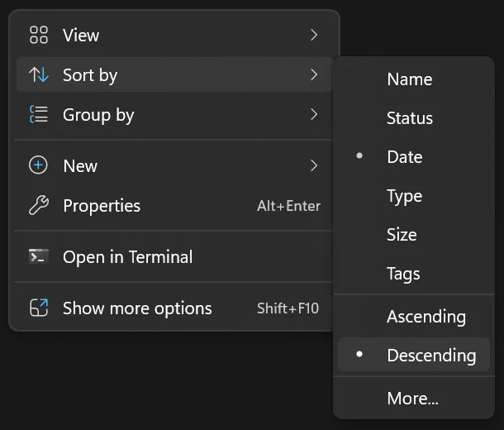The image size is (504, 430).
Task: Click the Sort by arrows icon
Action: coord(39,75)
